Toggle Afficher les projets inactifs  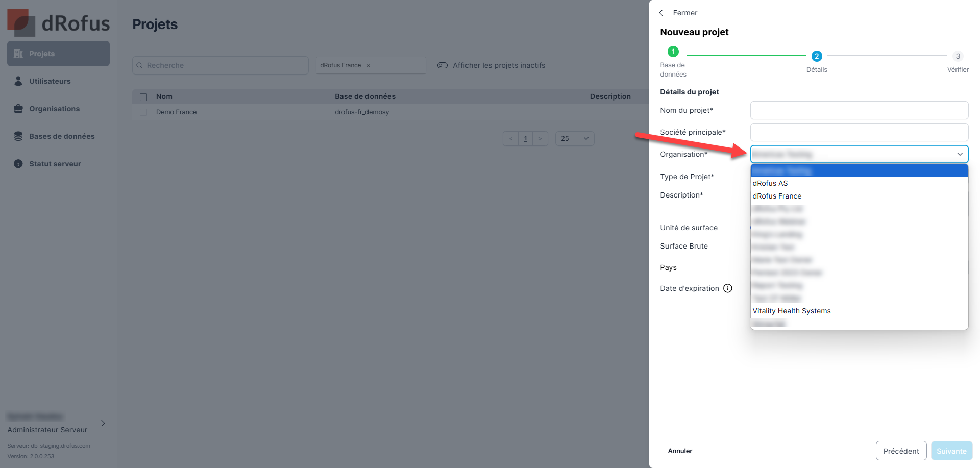(443, 65)
